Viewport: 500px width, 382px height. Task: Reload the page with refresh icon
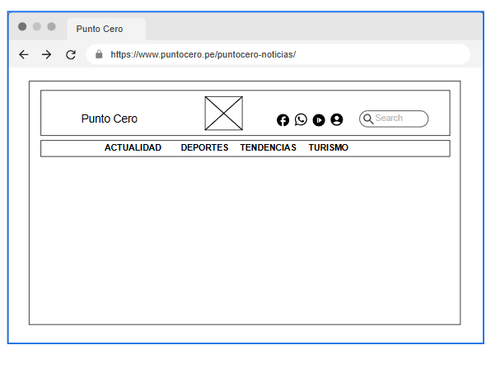[x=71, y=54]
